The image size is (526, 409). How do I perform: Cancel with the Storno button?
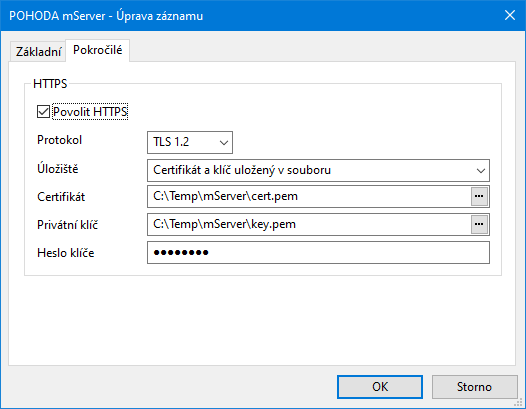coord(474,387)
